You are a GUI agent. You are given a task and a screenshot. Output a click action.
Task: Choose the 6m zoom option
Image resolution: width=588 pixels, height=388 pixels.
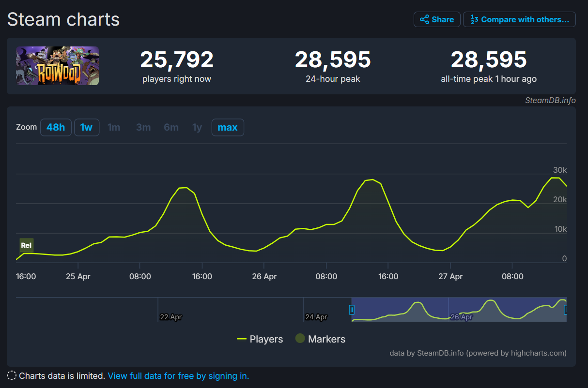point(171,127)
